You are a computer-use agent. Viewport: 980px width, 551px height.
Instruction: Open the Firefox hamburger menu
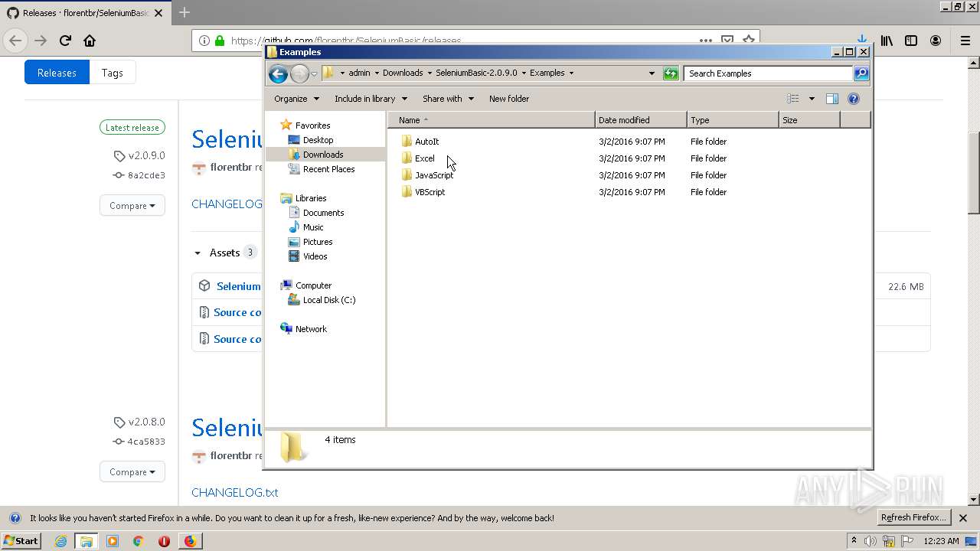coord(965,41)
